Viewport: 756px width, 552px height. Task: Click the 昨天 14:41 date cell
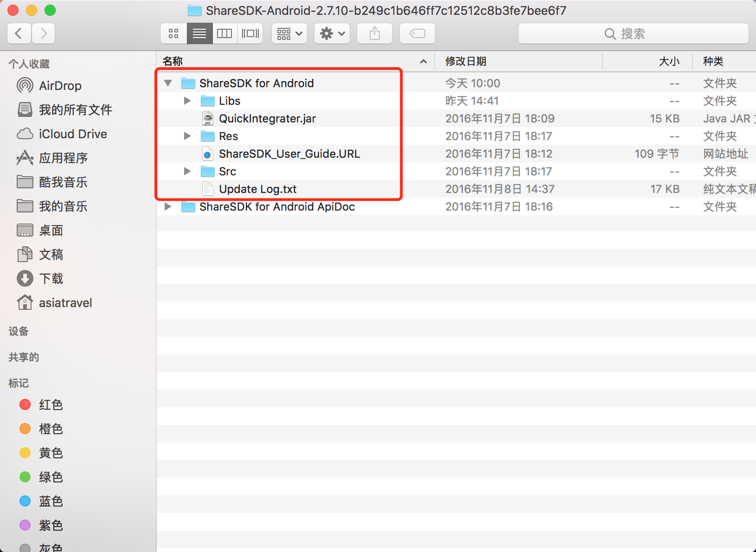click(x=472, y=101)
